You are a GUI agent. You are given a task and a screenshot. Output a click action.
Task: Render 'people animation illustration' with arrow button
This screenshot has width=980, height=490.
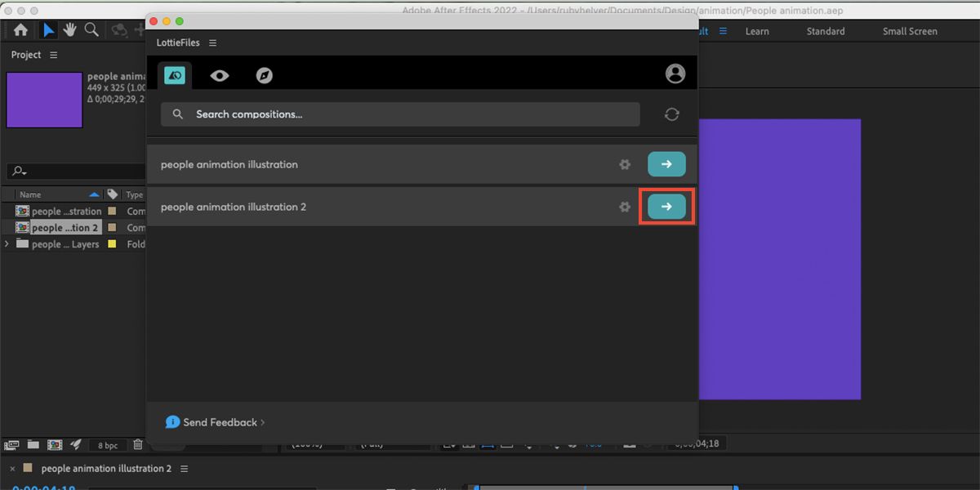(x=666, y=164)
